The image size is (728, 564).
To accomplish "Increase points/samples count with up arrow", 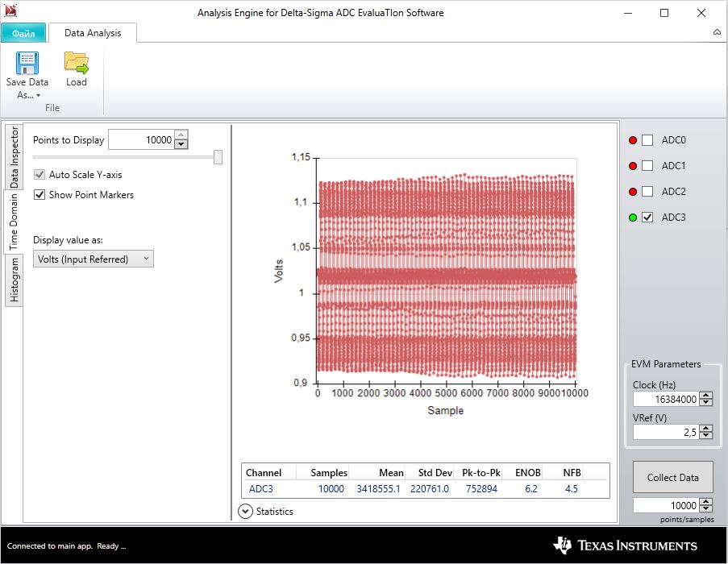I will point(706,502).
